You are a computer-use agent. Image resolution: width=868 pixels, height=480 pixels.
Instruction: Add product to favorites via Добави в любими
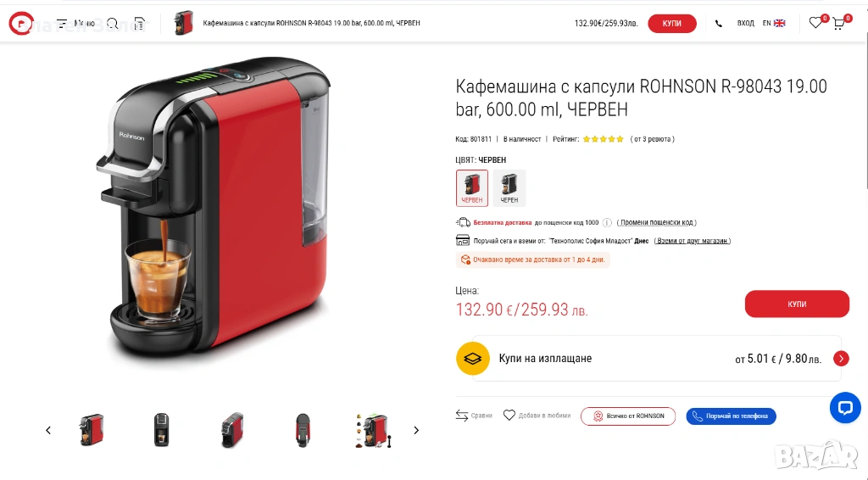point(537,416)
